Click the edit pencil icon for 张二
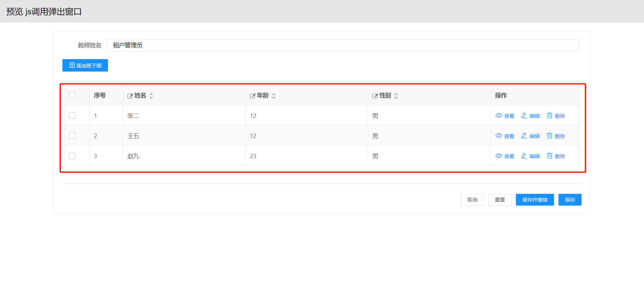Image resolution: width=644 pixels, height=303 pixels. click(524, 116)
